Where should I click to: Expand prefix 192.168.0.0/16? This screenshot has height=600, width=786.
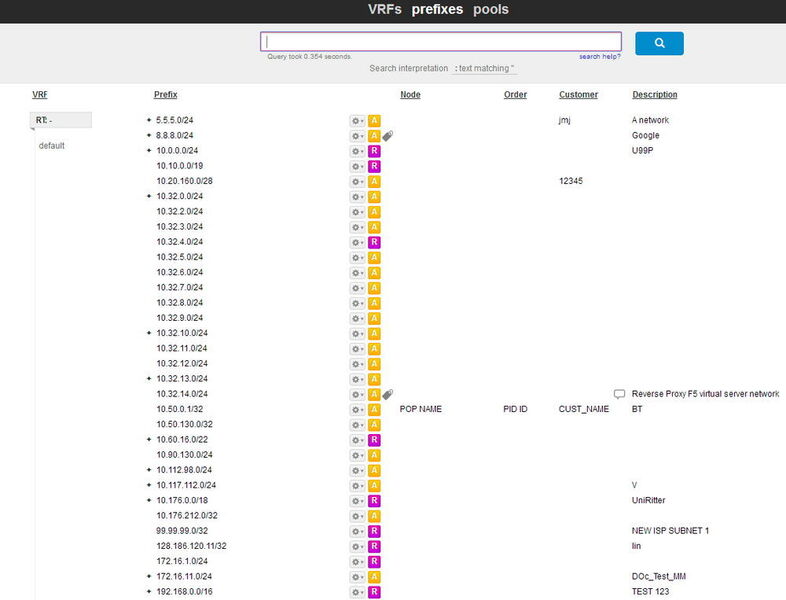click(x=149, y=591)
